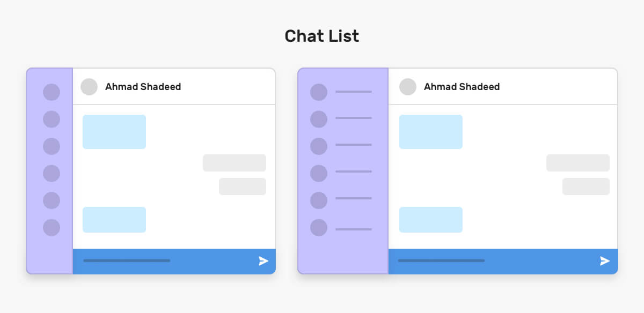Click the Ahmad Shadeed name in the left window

[143, 87]
